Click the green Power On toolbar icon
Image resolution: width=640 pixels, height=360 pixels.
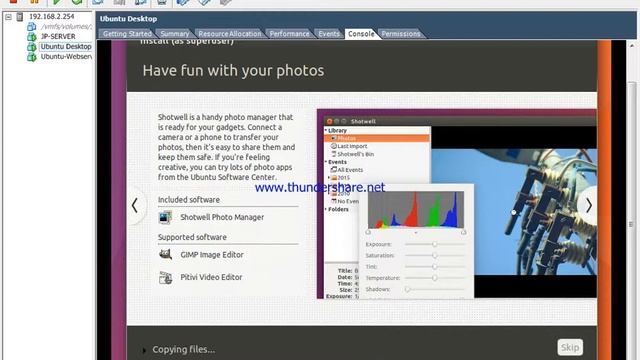pos(56,2)
